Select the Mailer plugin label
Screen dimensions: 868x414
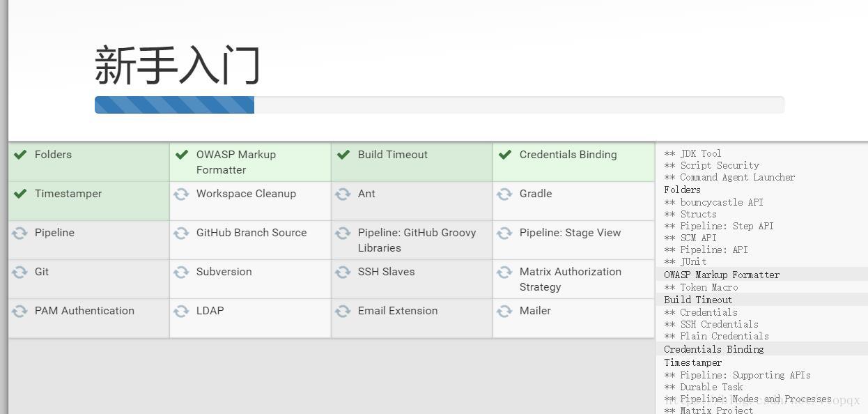[x=535, y=311]
